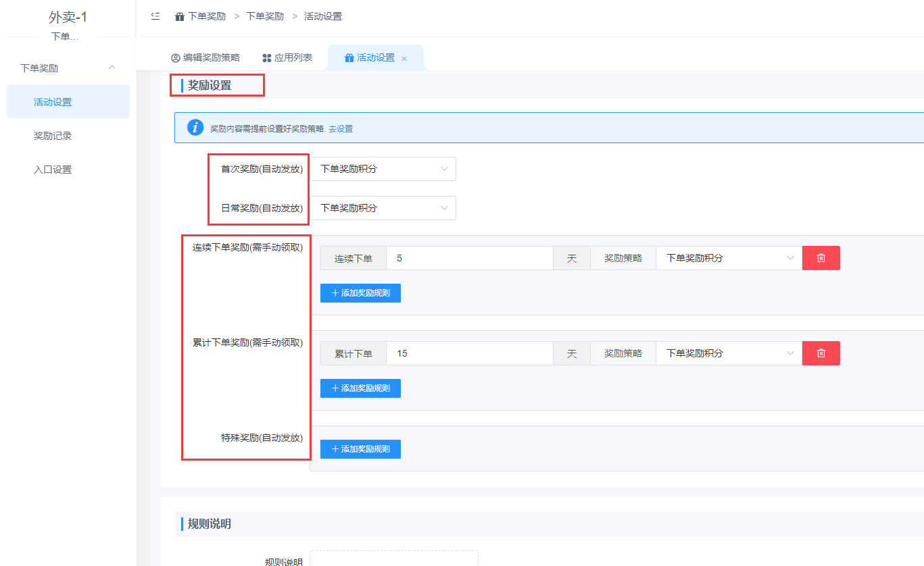The image size is (924, 566).
Task: Click 活动设置 in the breadcrumb
Action: point(323,16)
